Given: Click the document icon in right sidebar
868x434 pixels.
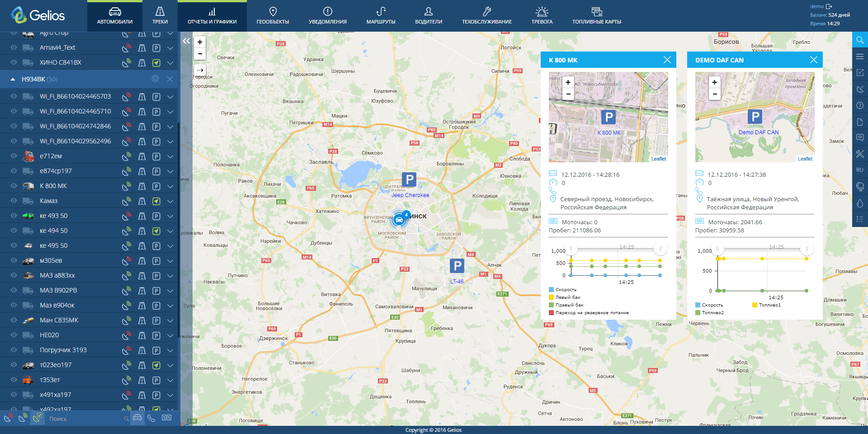Looking at the screenshot, I should 860,122.
